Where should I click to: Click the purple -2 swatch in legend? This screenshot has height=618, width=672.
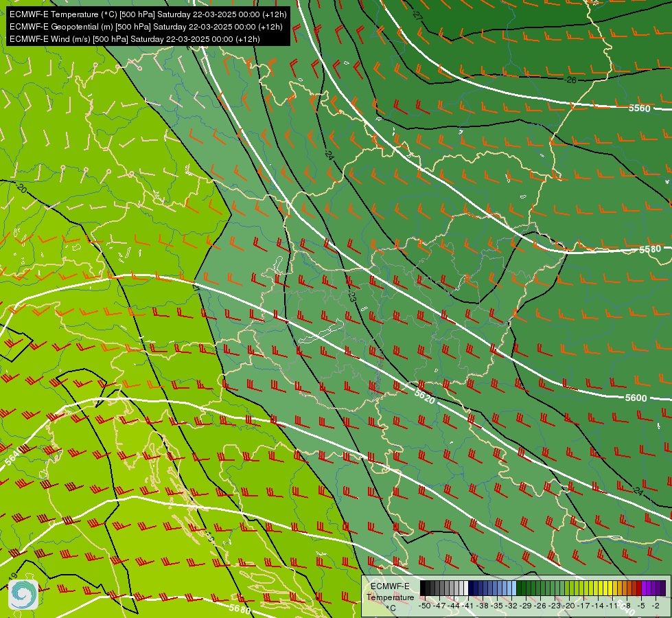[x=659, y=588]
